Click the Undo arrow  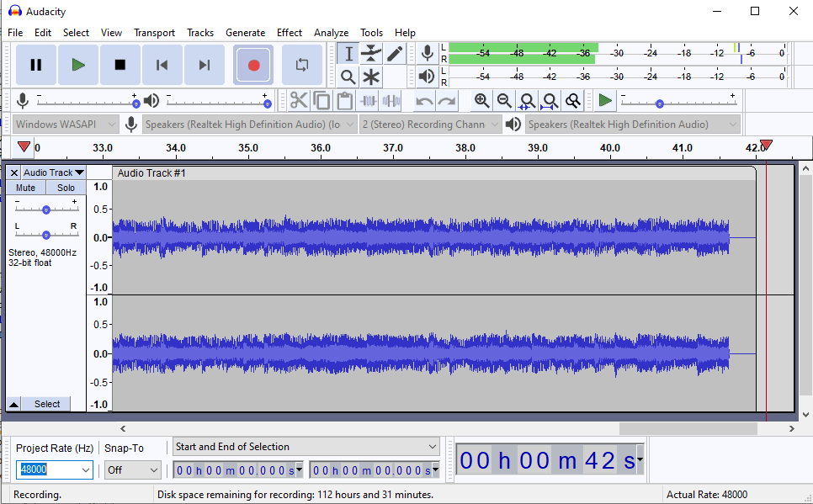point(424,101)
